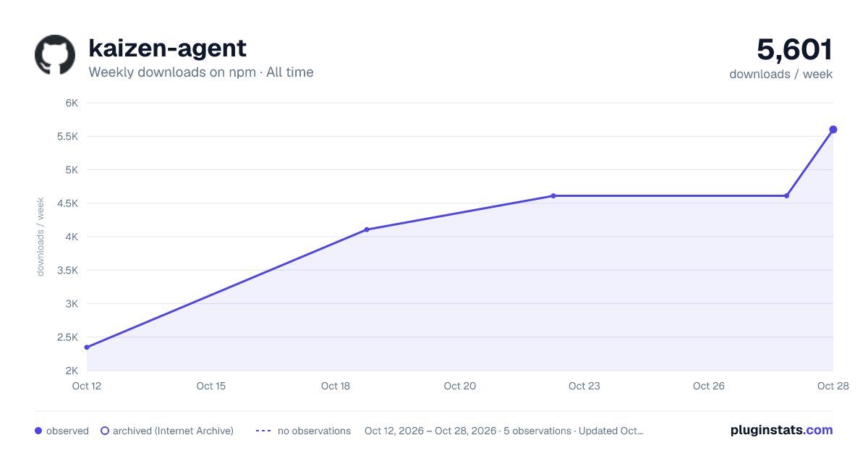The width and height of the screenshot is (868, 456).
Task: Click the 'Weekly downloads on npm · All time' subtitle
Action: [201, 72]
